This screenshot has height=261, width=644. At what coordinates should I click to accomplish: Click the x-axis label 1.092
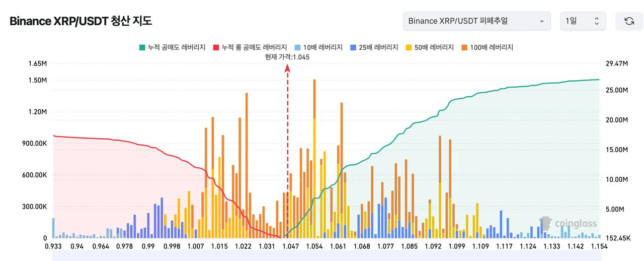(x=433, y=246)
